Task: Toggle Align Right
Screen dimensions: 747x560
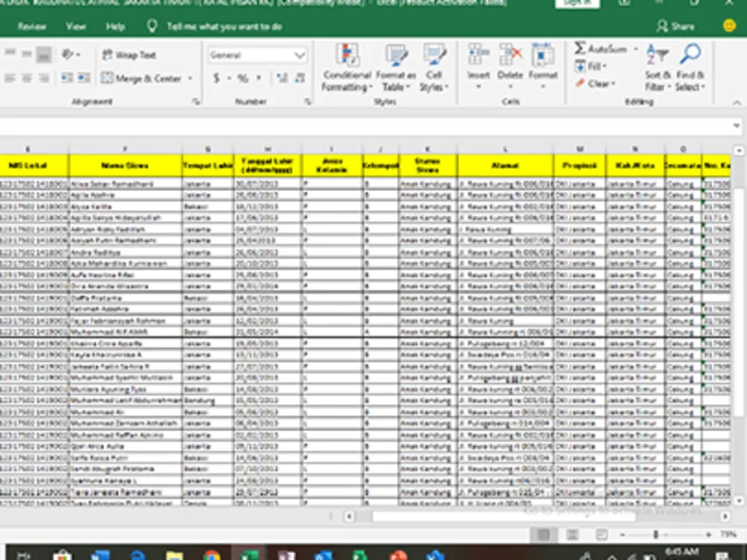Action: 44,78
